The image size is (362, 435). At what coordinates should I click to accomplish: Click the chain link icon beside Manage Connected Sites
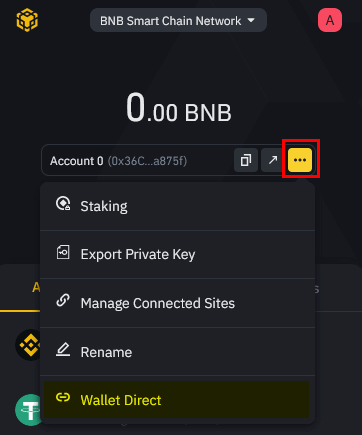[63, 300]
